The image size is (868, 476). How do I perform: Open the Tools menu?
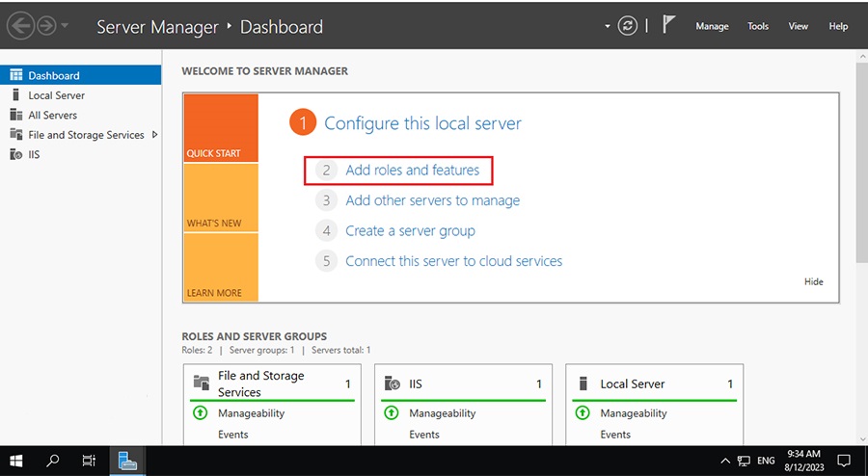(758, 26)
